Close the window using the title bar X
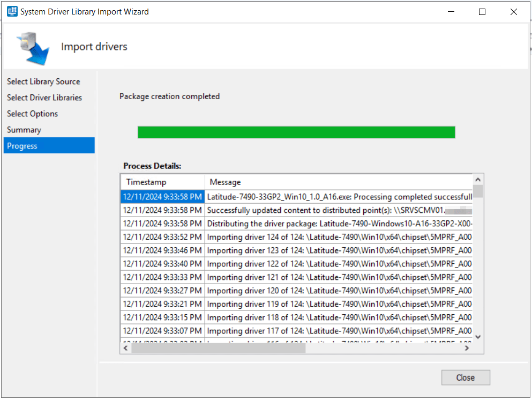Image resolution: width=532 pixels, height=400 pixels. [514, 11]
